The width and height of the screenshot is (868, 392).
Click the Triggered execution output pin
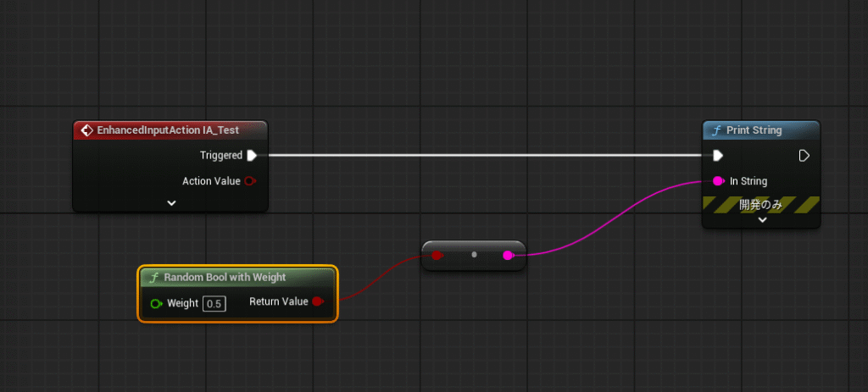pyautogui.click(x=252, y=156)
